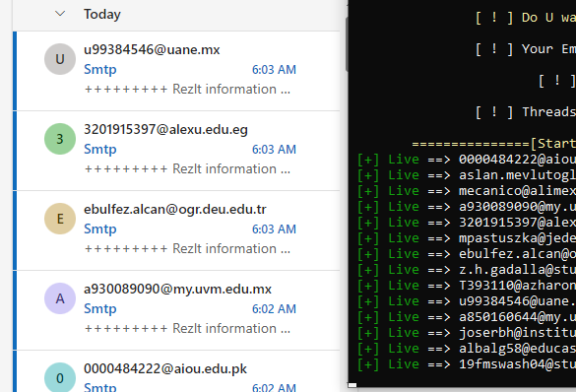Click terminal Live line u99384546@uane

467,301
